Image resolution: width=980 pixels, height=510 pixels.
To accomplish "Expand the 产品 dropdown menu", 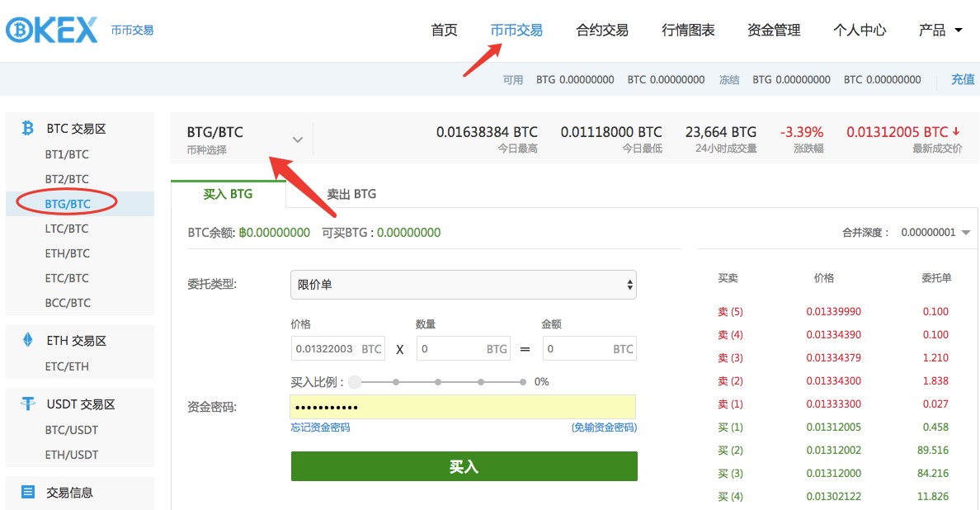I will (x=940, y=30).
